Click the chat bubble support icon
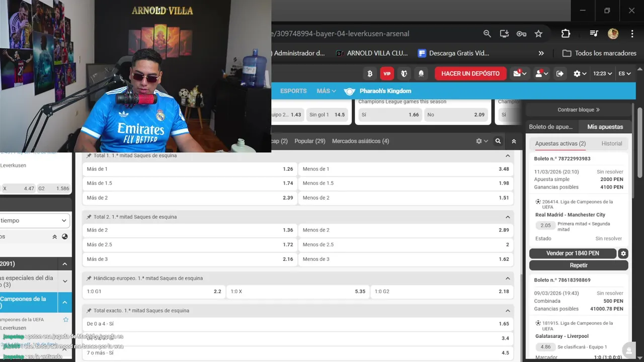The image size is (644, 362). point(628,350)
